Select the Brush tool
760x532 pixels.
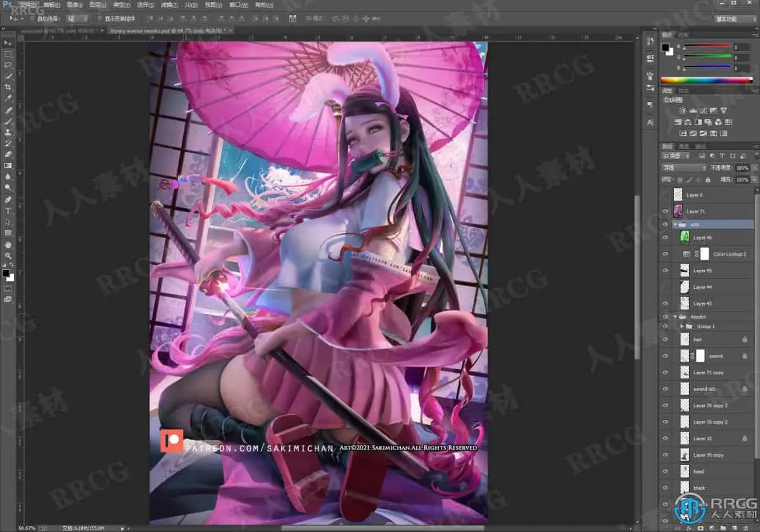tap(8, 121)
